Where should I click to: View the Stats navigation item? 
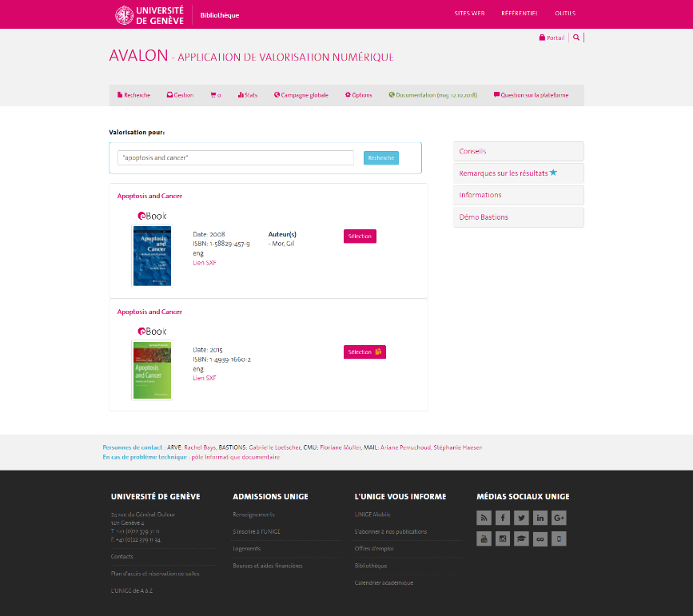click(248, 95)
